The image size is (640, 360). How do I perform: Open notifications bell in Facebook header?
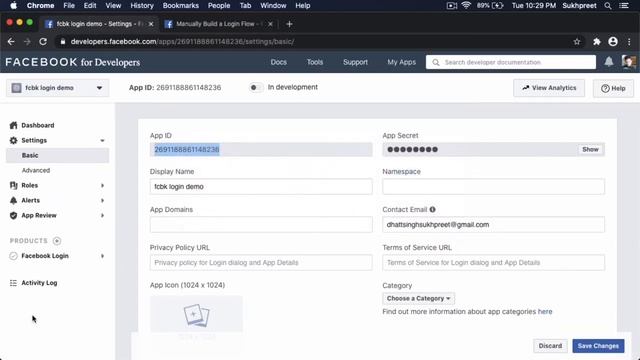point(609,62)
